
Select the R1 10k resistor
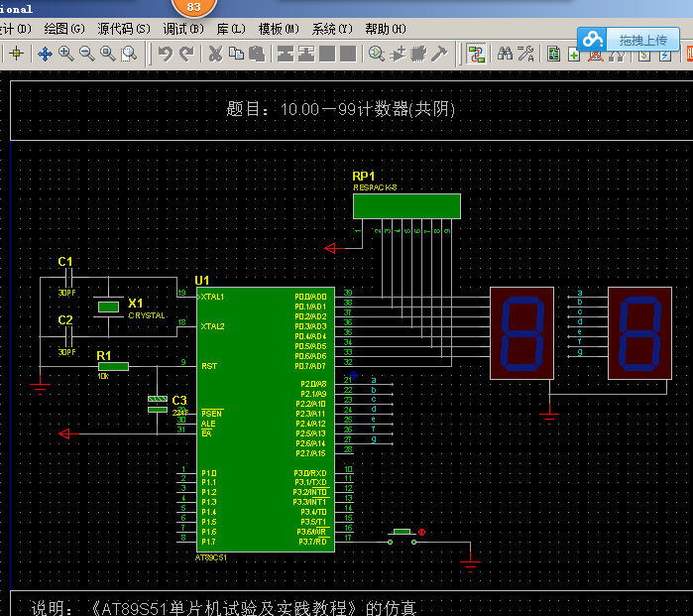(x=113, y=366)
